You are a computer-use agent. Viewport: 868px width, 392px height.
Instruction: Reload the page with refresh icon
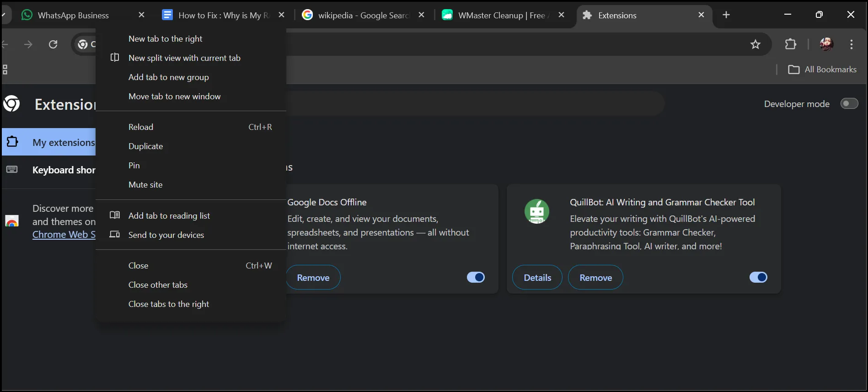tap(53, 44)
